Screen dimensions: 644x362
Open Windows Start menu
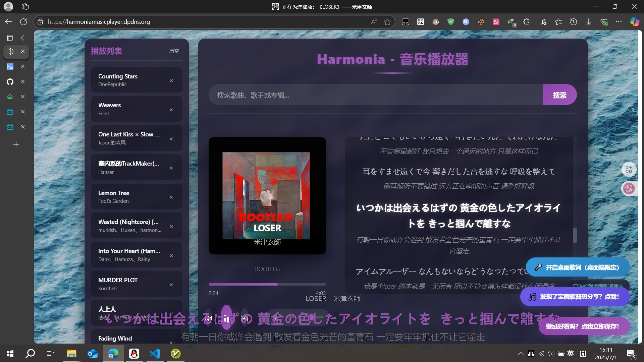pyautogui.click(x=10, y=353)
